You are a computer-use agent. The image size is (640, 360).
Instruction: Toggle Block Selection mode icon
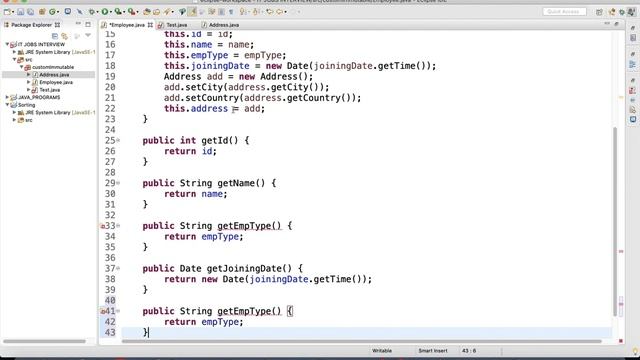(221, 12)
